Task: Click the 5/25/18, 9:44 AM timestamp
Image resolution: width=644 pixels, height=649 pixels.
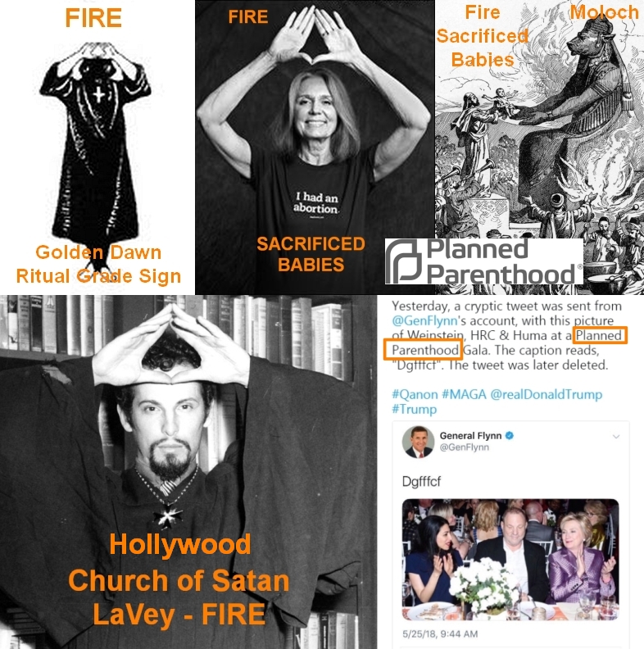Action: (440, 634)
